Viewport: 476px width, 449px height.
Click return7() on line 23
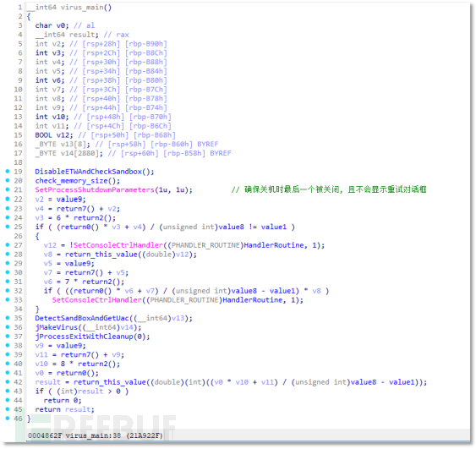tap(75, 209)
